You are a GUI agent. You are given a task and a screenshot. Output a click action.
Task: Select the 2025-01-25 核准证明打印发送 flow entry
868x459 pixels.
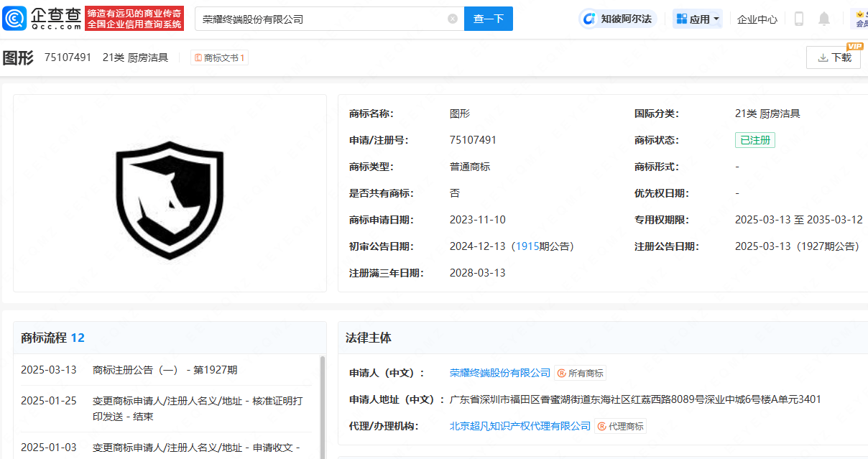(x=165, y=409)
